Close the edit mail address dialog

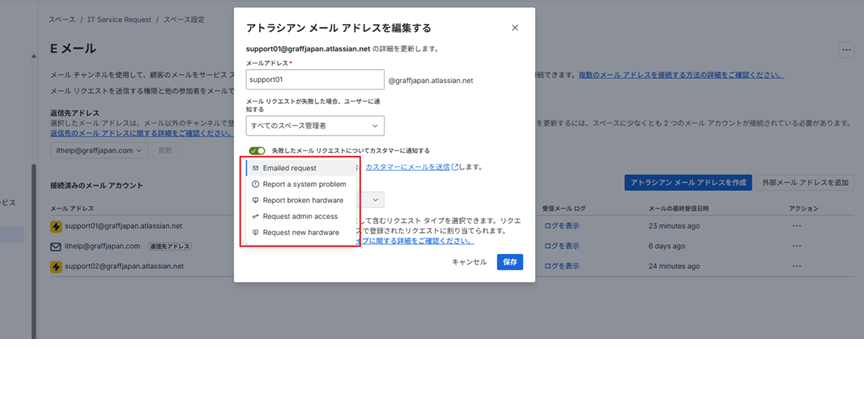[x=515, y=28]
